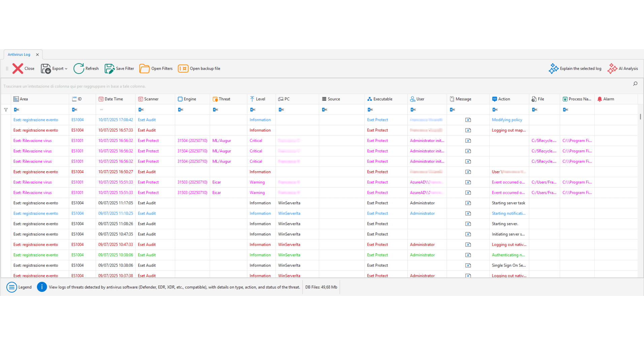The image size is (644, 345).
Task: Launch AI Analysis from toolbar
Action: click(612, 69)
